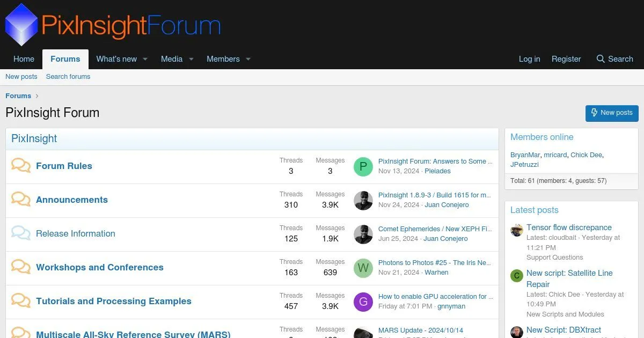The height and width of the screenshot is (338, 644).
Task: Click the Tutorials and Processing Examples bubble icon
Action: [21, 300]
